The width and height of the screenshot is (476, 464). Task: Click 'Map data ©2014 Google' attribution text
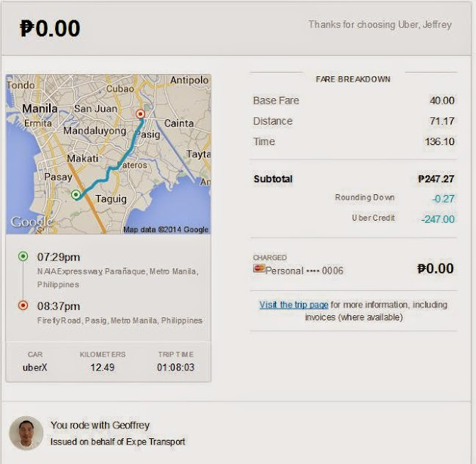coord(165,229)
